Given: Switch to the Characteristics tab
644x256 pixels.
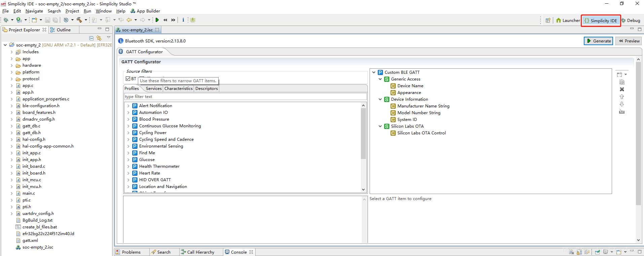Looking at the screenshot, I should coord(179,89).
